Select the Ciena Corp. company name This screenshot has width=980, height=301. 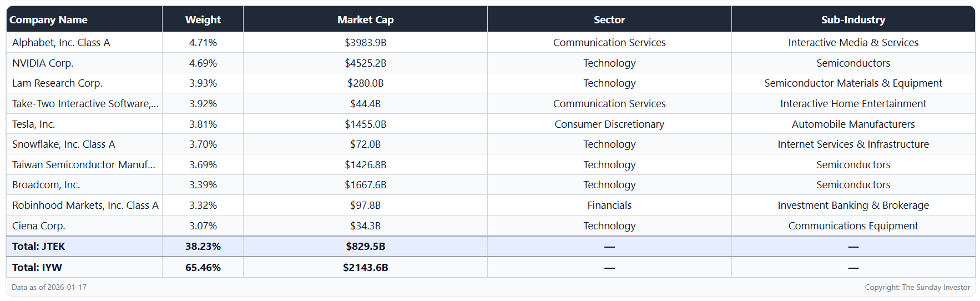coord(39,226)
